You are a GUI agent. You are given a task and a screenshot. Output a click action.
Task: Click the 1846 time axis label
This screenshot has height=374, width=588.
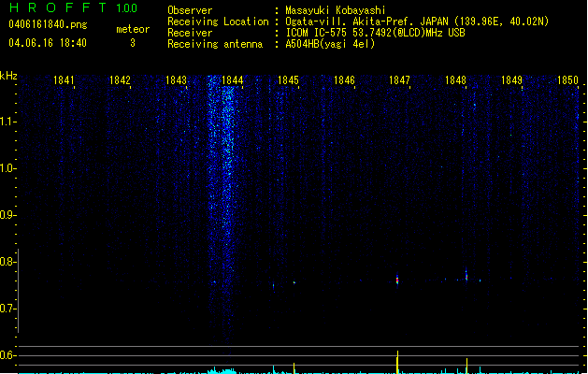click(x=344, y=79)
